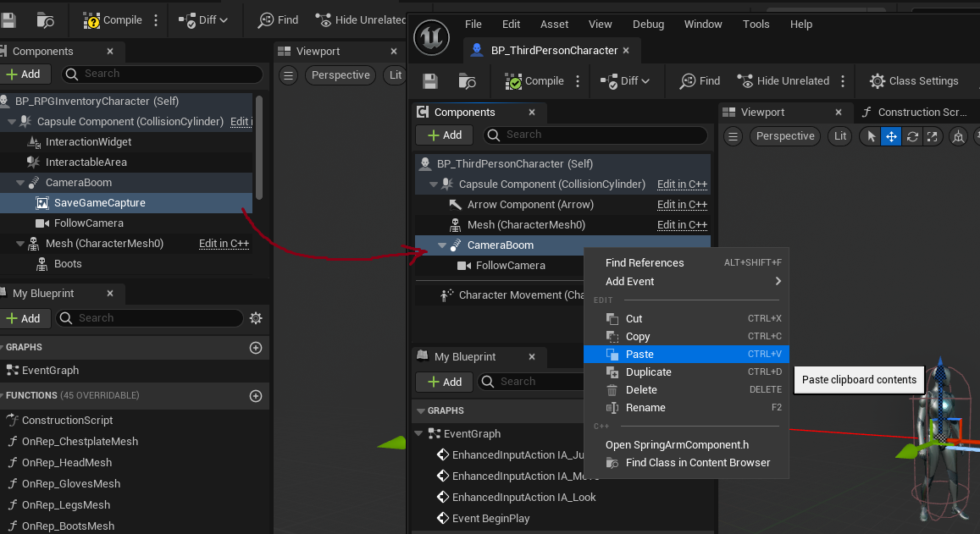Open the hamburger viewport options next to Perspective in BP_ThirdPersonCharacter
This screenshot has height=534, width=980.
(734, 136)
